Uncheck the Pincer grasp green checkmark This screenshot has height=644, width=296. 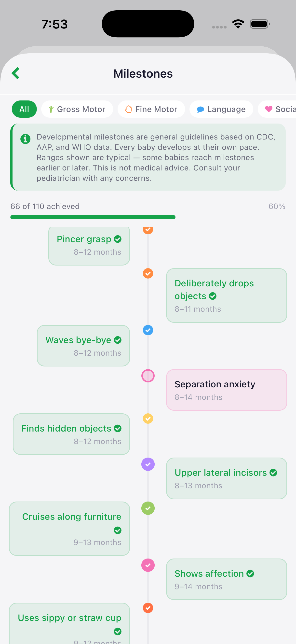point(118,239)
